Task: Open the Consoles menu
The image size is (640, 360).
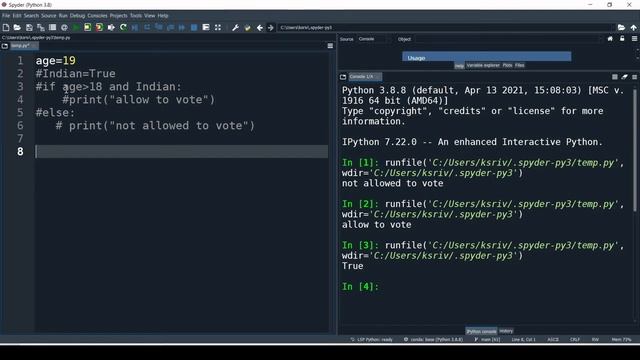Action: click(x=97, y=16)
